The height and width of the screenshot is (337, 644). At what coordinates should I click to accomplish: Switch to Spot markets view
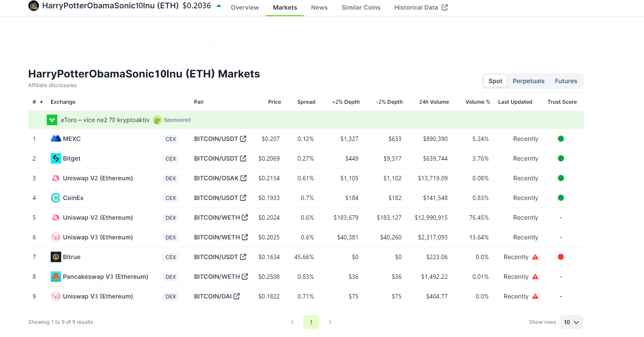click(495, 81)
